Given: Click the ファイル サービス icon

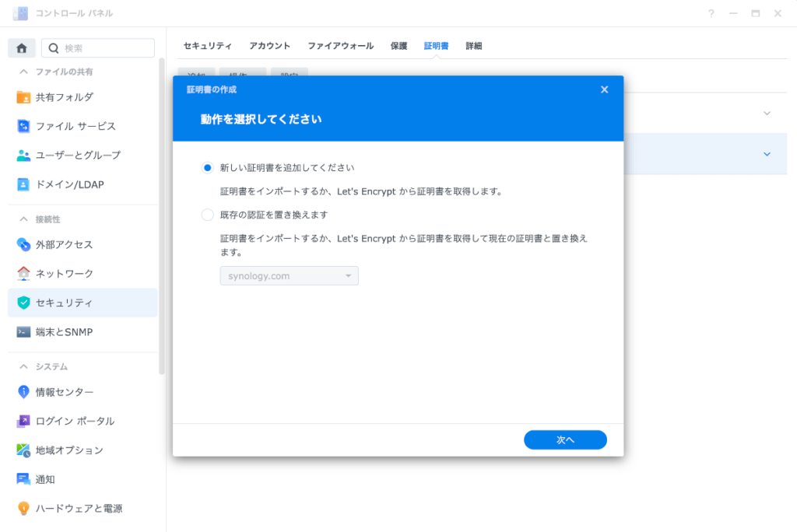Looking at the screenshot, I should pos(23,126).
